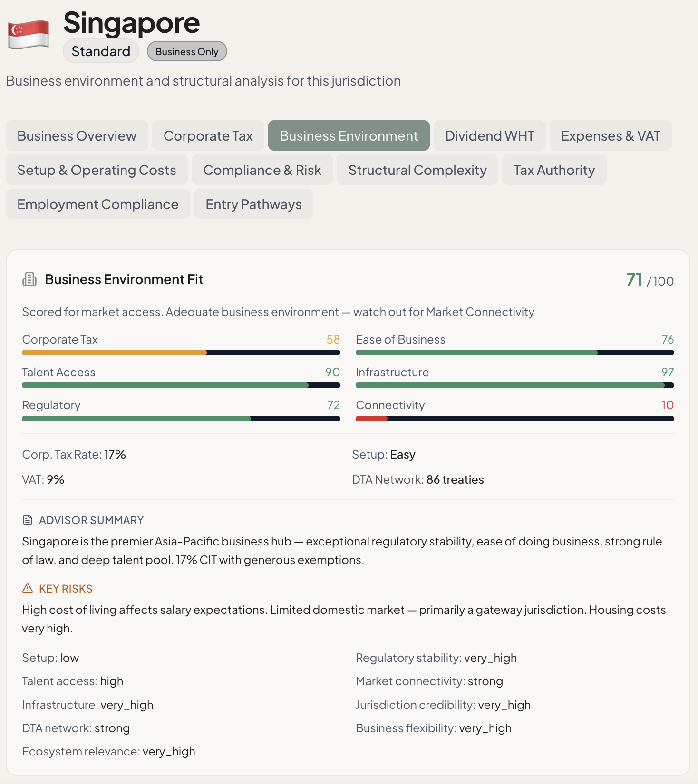This screenshot has height=784, width=698.
Task: Click the VAT 9% value
Action: tap(56, 479)
